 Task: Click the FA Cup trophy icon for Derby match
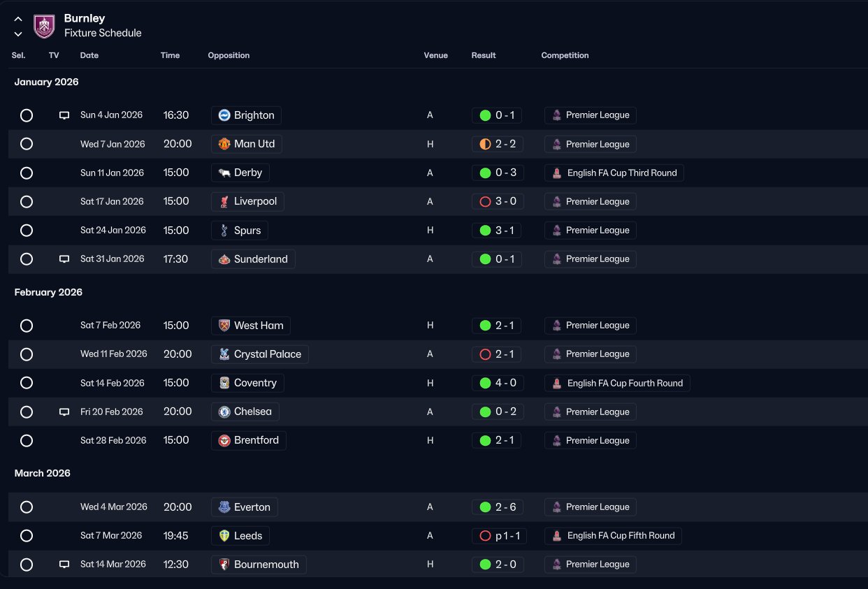coord(557,173)
